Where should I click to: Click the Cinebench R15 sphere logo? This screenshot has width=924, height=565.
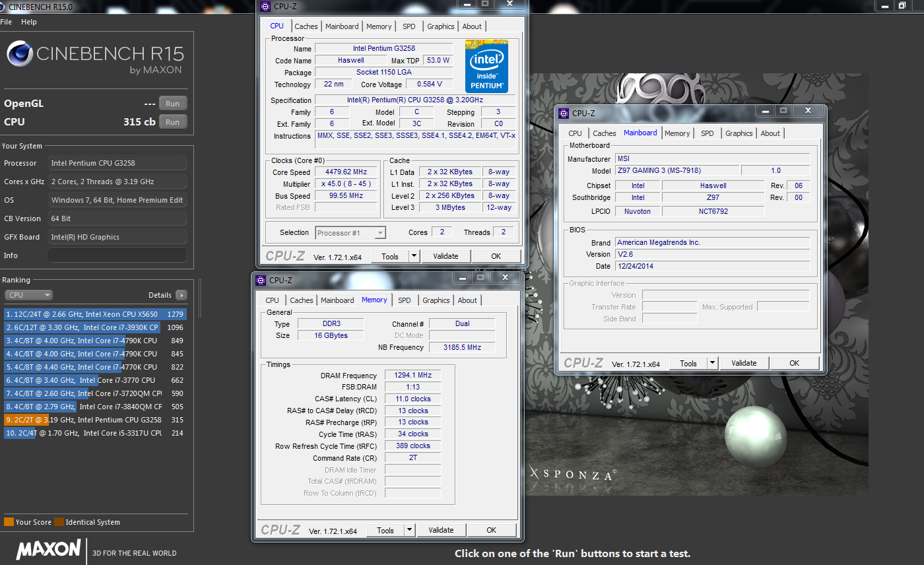tap(20, 54)
